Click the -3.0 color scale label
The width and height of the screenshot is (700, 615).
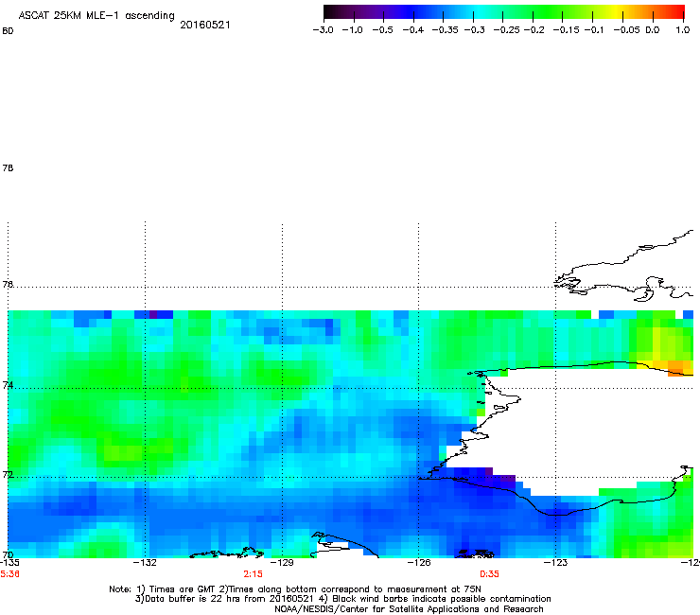coord(323,30)
